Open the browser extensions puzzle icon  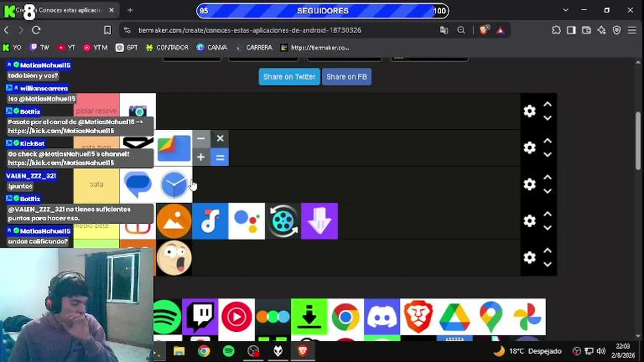[556, 30]
